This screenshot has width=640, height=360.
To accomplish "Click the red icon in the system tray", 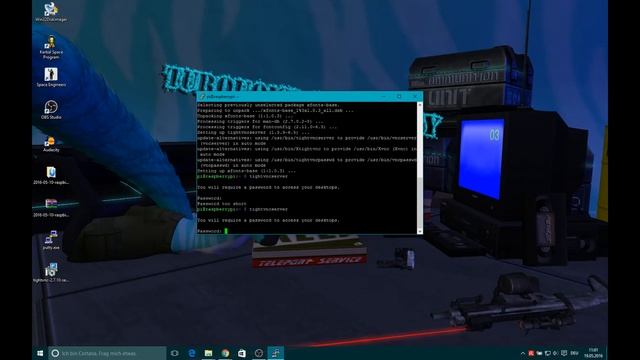I will pyautogui.click(x=531, y=353).
